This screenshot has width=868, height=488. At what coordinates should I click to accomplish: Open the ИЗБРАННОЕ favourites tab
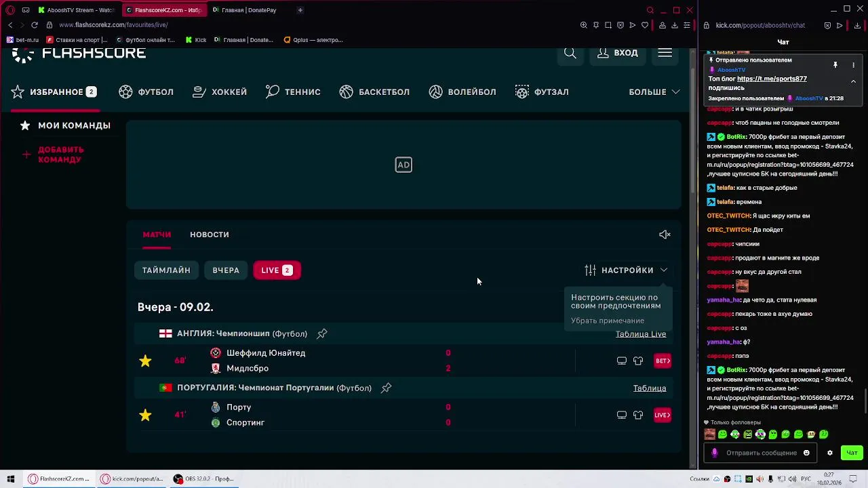[54, 91]
